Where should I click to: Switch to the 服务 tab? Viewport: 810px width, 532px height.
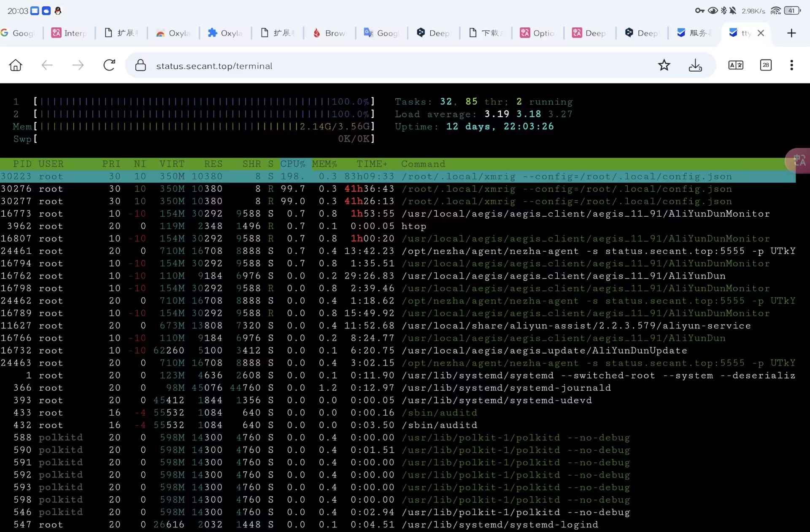(x=694, y=33)
